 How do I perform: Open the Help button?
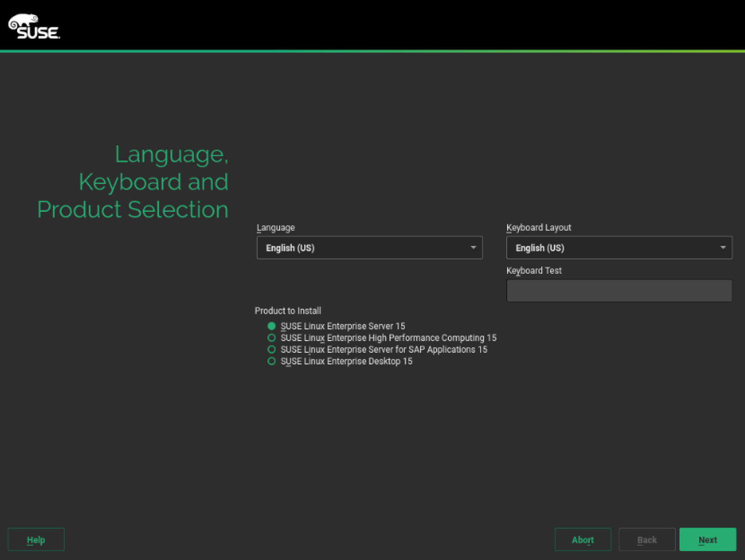pyautogui.click(x=36, y=539)
